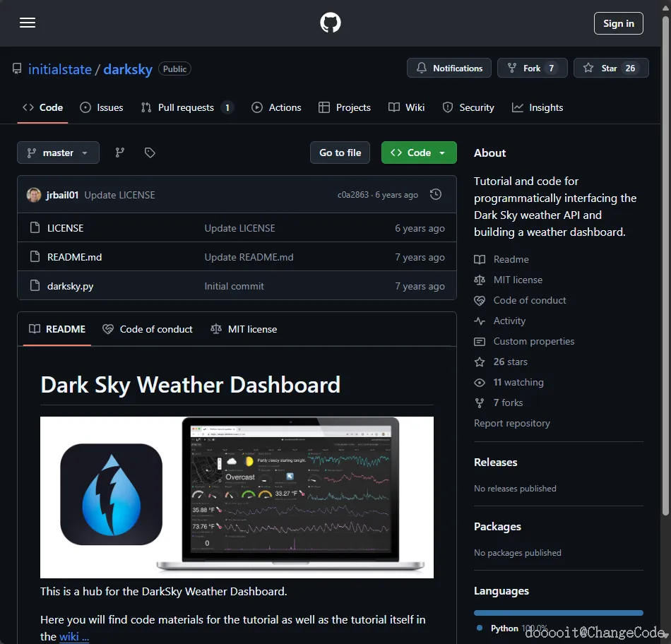Click the book icon beside Readme in About

tap(480, 259)
